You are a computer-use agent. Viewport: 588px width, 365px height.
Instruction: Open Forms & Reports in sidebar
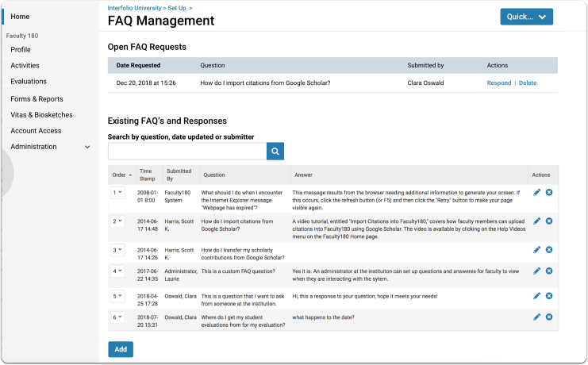click(x=37, y=99)
